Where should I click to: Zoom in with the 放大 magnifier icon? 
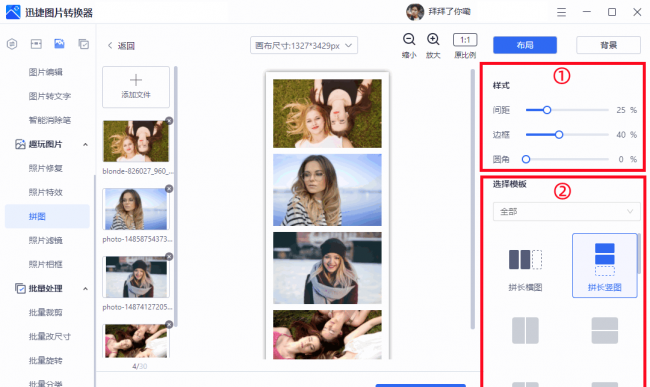(433, 39)
